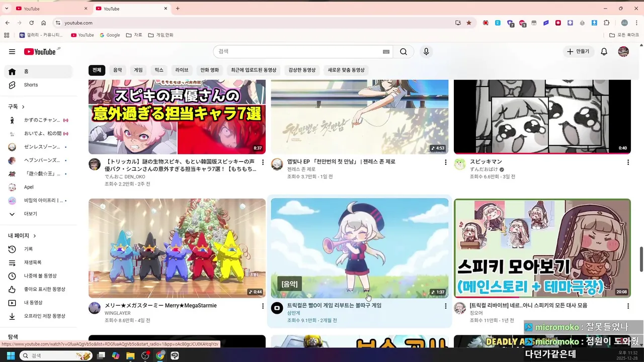
Task: Open the Google bookmark
Action: [110, 35]
